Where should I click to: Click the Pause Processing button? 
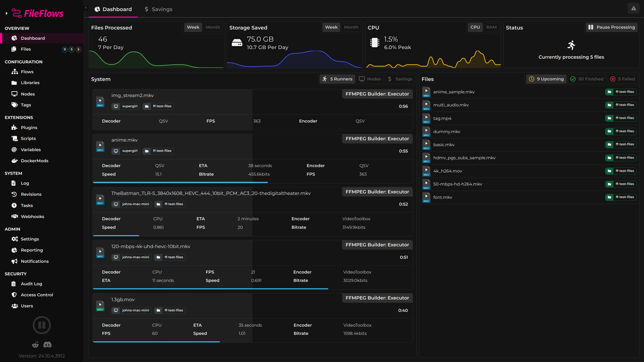611,27
